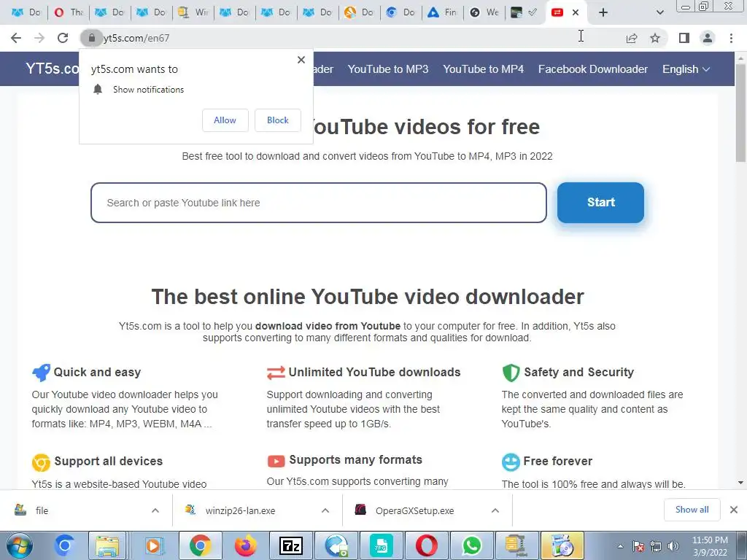Switch to the Opera 'Tha' tab
Screen dimensions: 747x560
click(68, 12)
